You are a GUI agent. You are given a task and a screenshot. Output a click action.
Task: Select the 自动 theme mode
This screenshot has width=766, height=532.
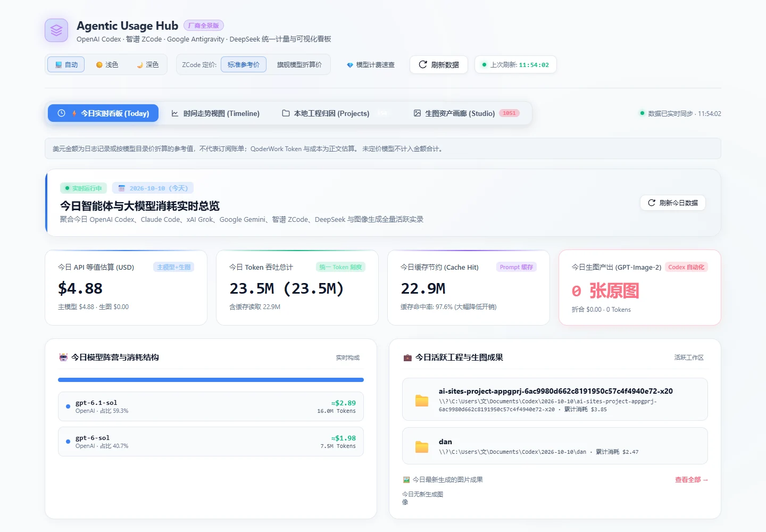tap(66, 64)
